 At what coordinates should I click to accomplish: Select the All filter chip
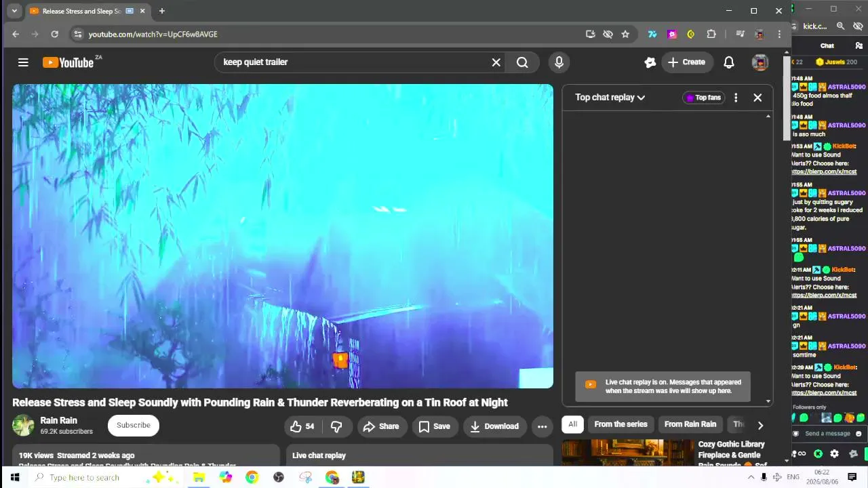click(x=573, y=425)
